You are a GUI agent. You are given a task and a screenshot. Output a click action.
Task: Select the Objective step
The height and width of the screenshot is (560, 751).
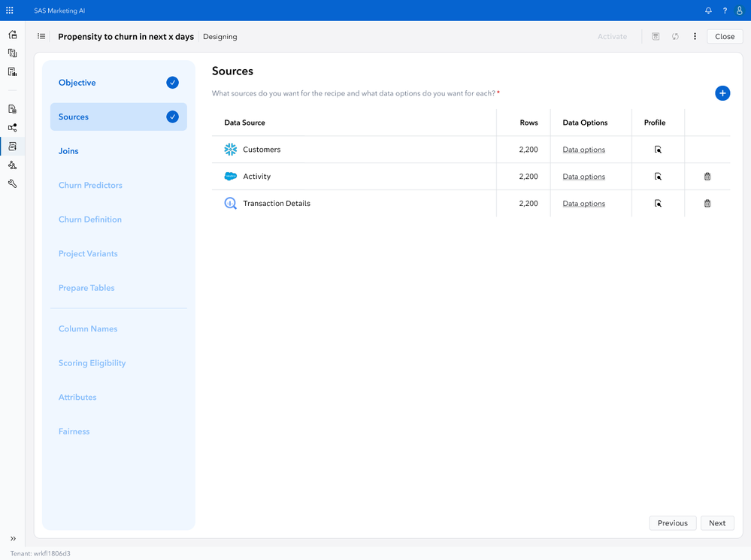tap(77, 83)
